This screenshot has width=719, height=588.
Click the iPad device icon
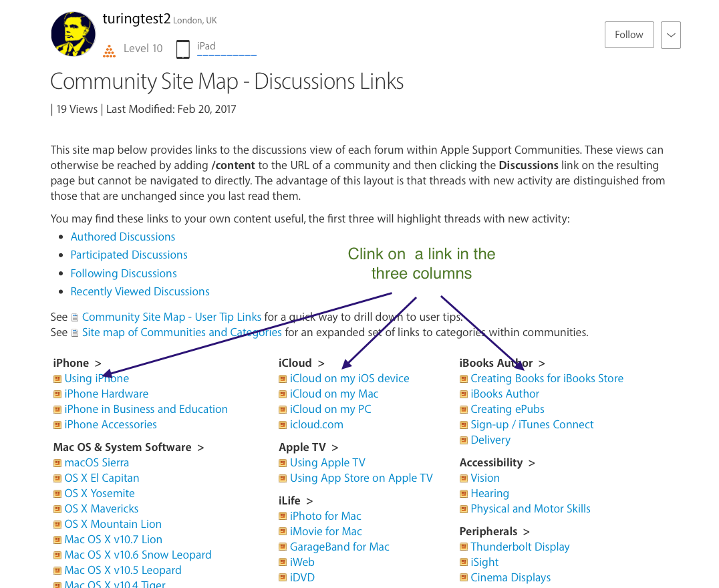(183, 49)
